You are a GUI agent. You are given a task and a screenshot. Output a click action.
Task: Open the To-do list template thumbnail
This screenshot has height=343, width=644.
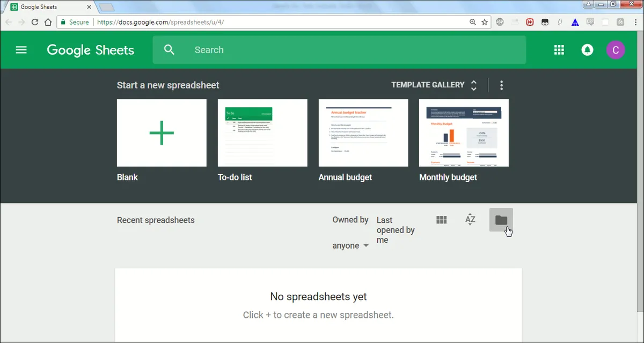click(262, 133)
